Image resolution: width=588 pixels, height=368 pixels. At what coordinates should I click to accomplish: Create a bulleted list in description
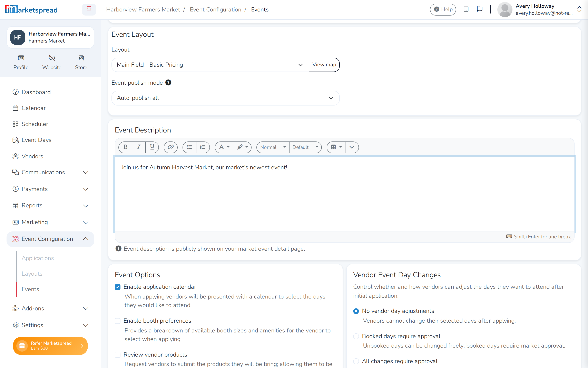pyautogui.click(x=189, y=147)
